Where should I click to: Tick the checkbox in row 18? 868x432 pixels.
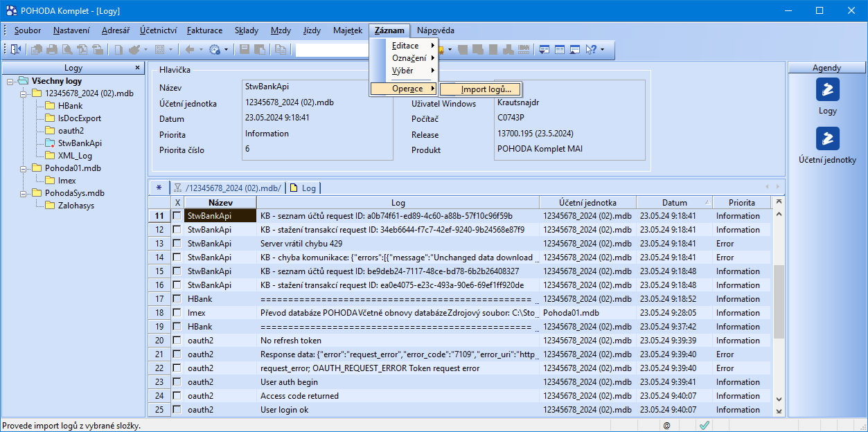click(x=177, y=312)
